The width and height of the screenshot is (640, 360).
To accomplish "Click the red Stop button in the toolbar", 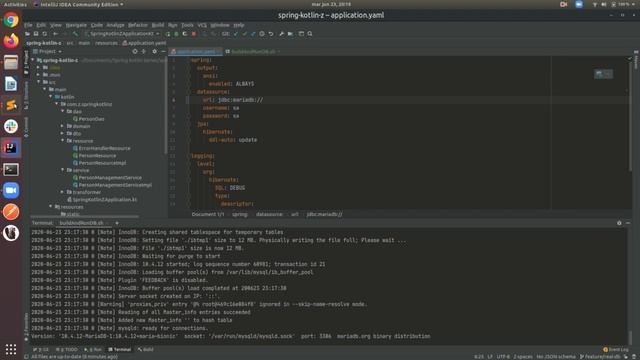I will click(194, 34).
